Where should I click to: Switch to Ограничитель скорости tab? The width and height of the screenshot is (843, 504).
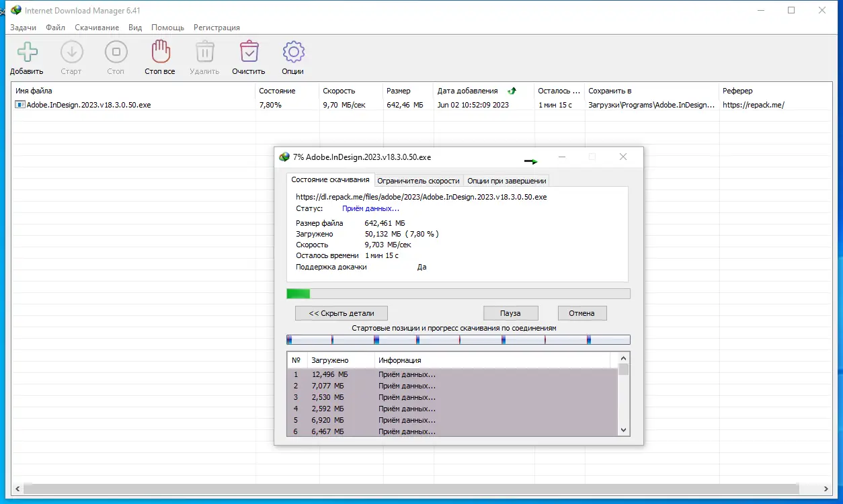[x=418, y=181]
